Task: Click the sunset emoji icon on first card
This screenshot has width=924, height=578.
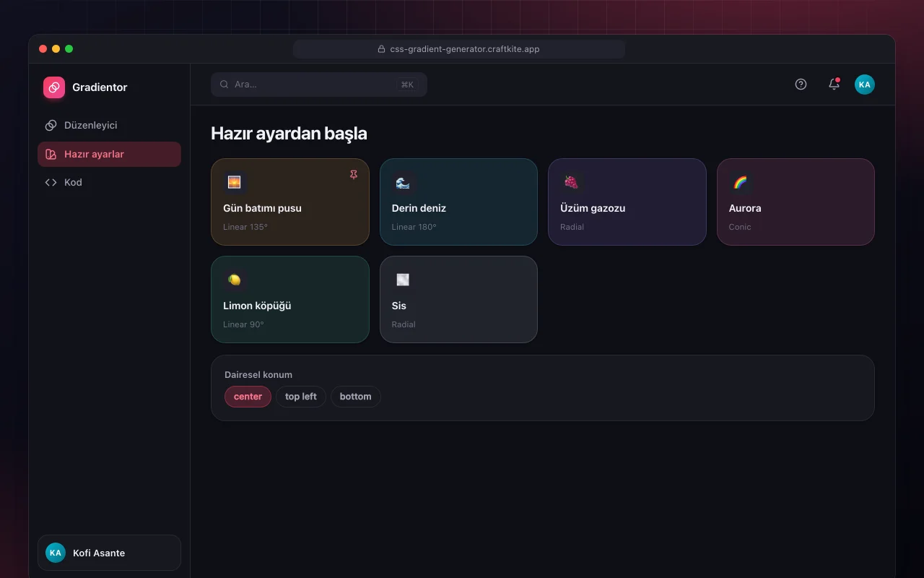Action: [235, 183]
